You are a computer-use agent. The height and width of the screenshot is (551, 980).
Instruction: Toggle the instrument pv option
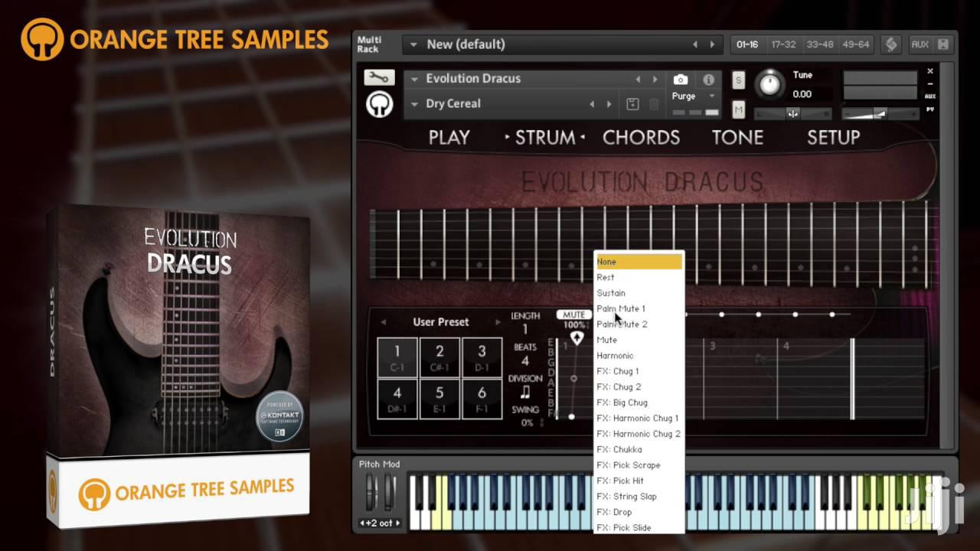tap(930, 109)
